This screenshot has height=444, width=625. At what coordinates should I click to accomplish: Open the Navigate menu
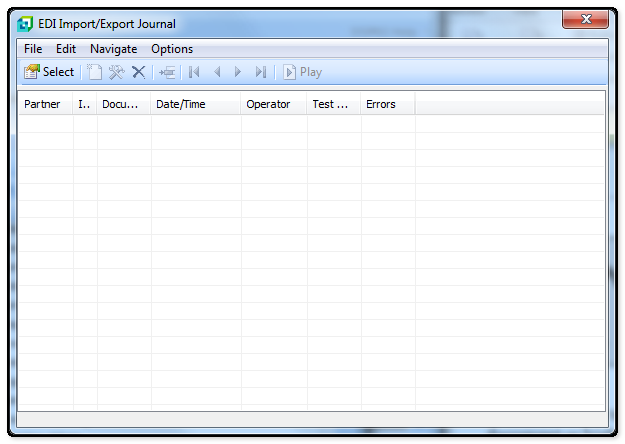[113, 49]
